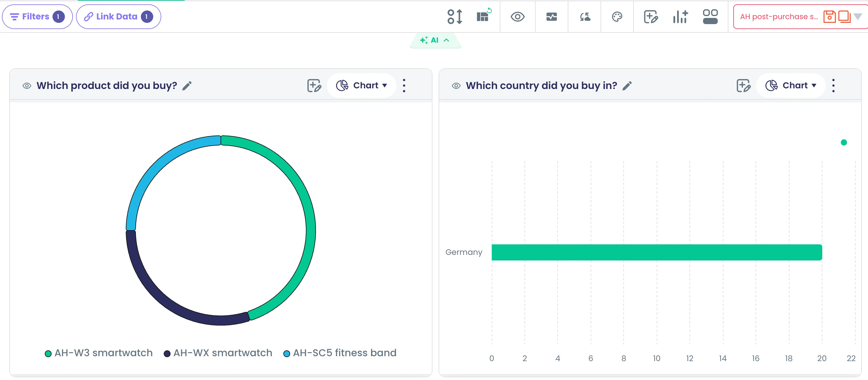
Task: Toggle AH-SC5 fitness band legend item
Action: 340,353
